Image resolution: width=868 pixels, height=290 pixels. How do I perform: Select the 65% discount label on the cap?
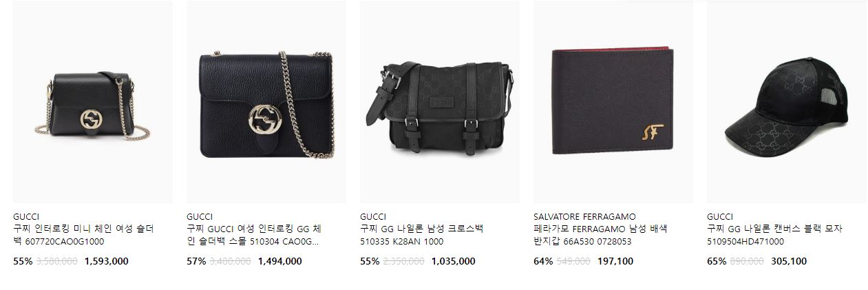click(717, 261)
